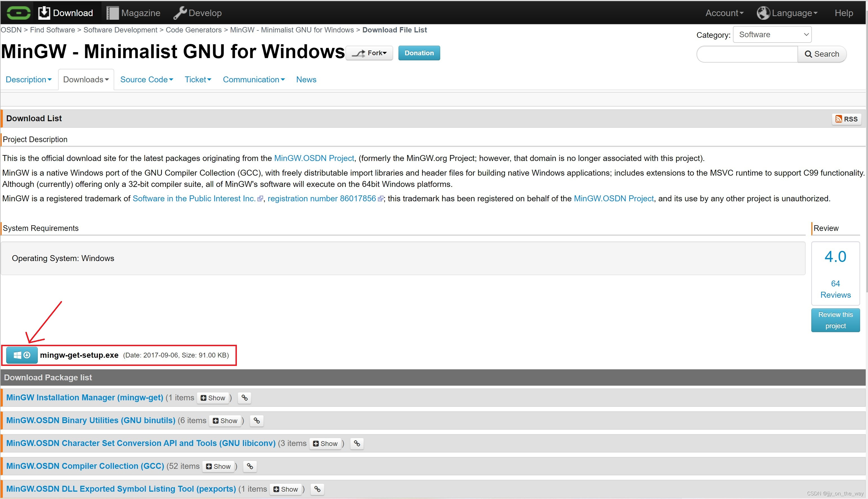This screenshot has height=499, width=868.
Task: Click into the search text field
Action: tap(747, 54)
